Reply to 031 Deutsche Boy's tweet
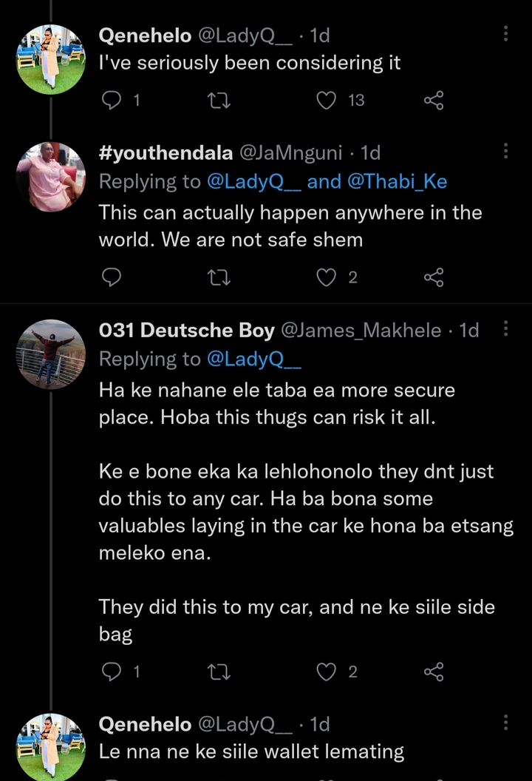532x781 pixels. coord(111,672)
